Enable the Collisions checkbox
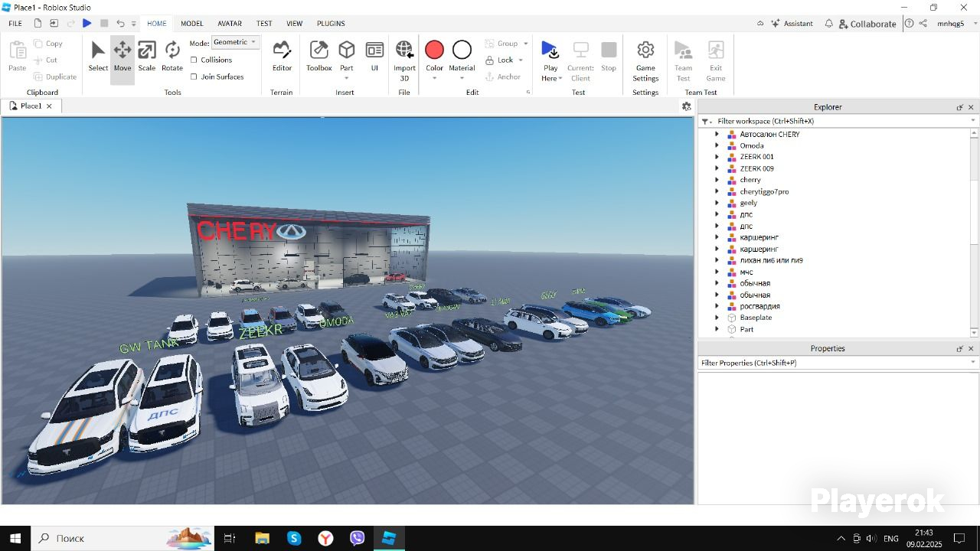 point(194,60)
